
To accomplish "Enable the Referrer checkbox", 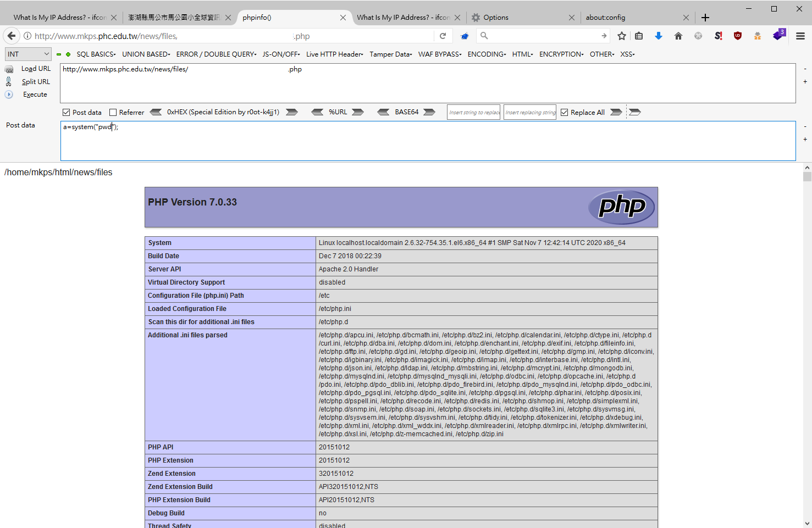I will pos(113,113).
